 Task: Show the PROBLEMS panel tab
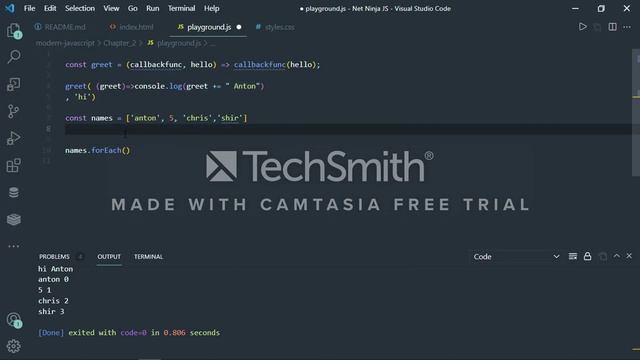click(x=54, y=256)
